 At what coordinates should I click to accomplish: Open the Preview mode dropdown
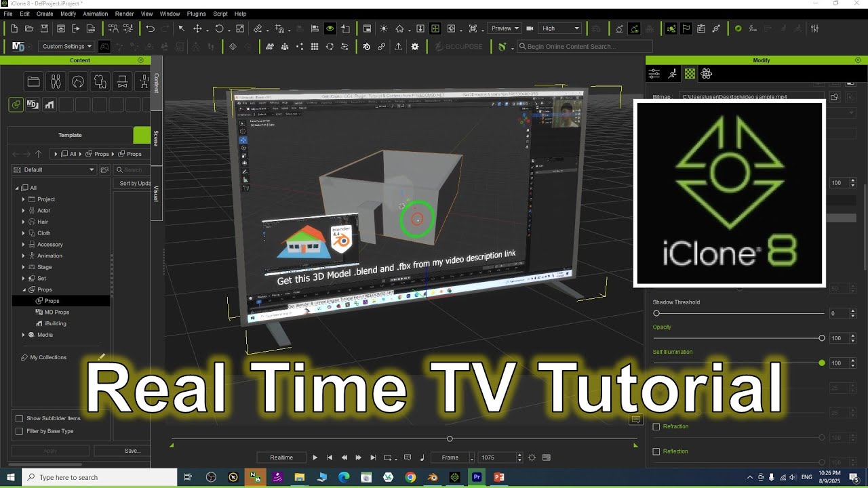504,28
